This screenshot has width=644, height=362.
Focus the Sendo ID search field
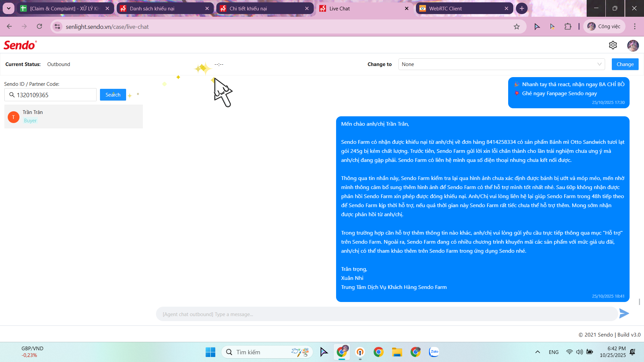(x=54, y=95)
